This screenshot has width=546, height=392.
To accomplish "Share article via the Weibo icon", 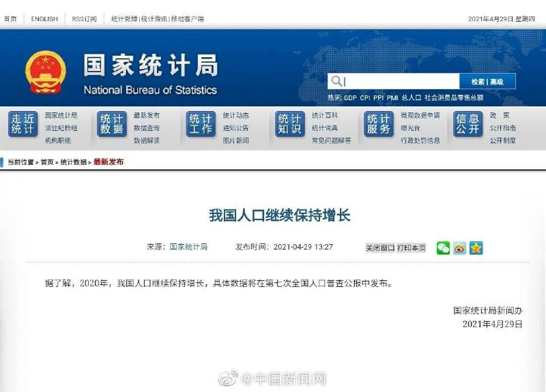I will (459, 248).
